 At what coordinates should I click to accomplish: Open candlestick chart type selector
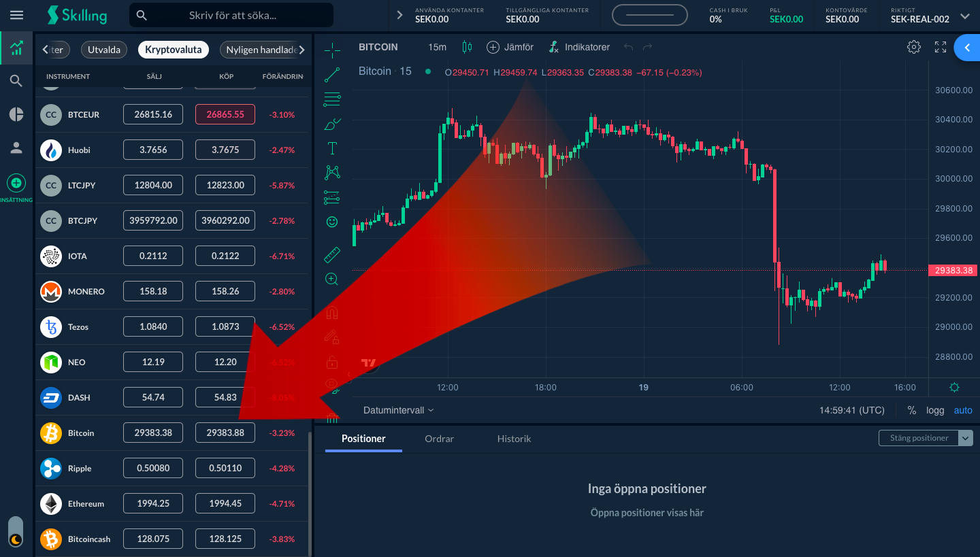tap(467, 47)
